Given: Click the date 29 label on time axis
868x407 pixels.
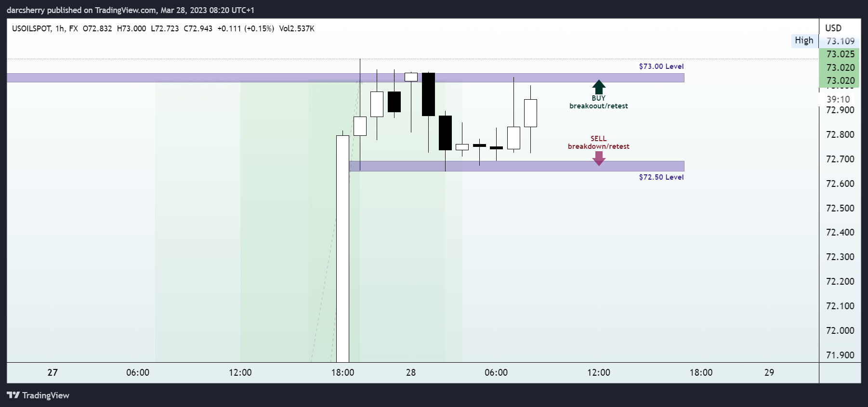Looking at the screenshot, I should [769, 372].
